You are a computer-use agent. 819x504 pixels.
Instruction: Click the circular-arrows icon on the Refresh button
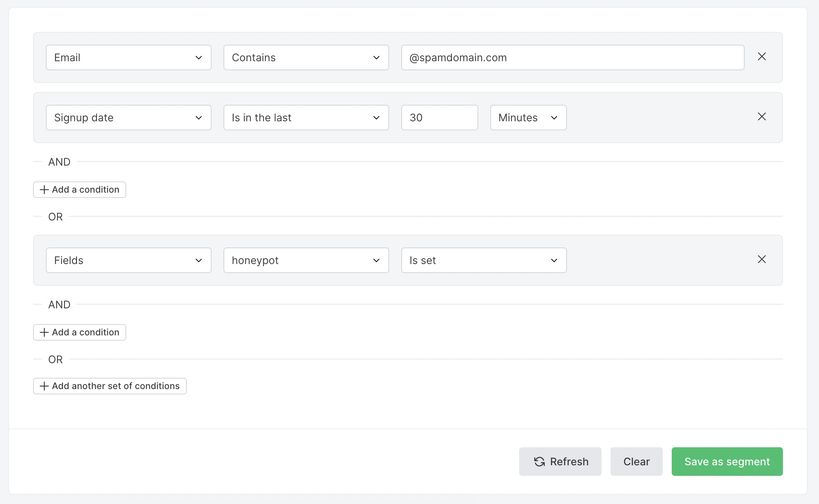click(539, 462)
